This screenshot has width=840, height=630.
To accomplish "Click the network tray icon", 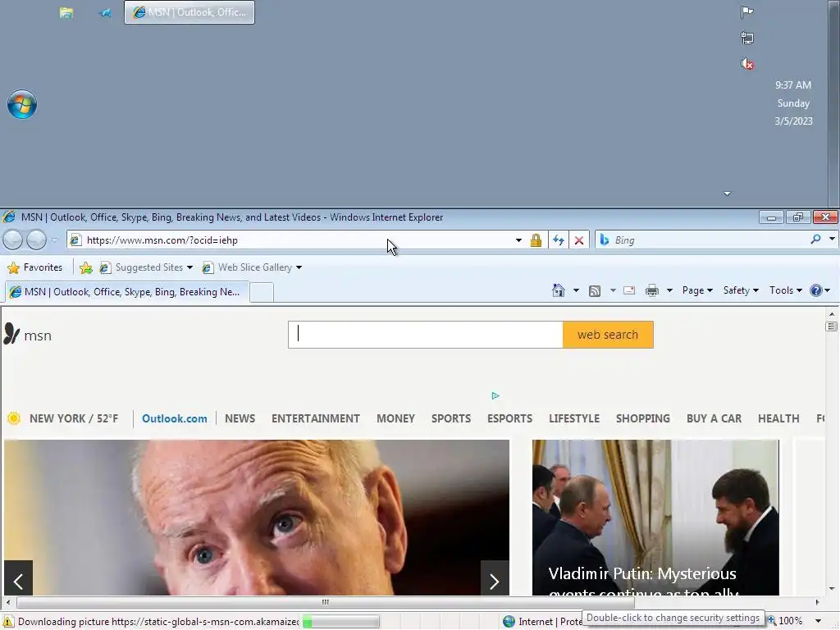I will (x=746, y=38).
